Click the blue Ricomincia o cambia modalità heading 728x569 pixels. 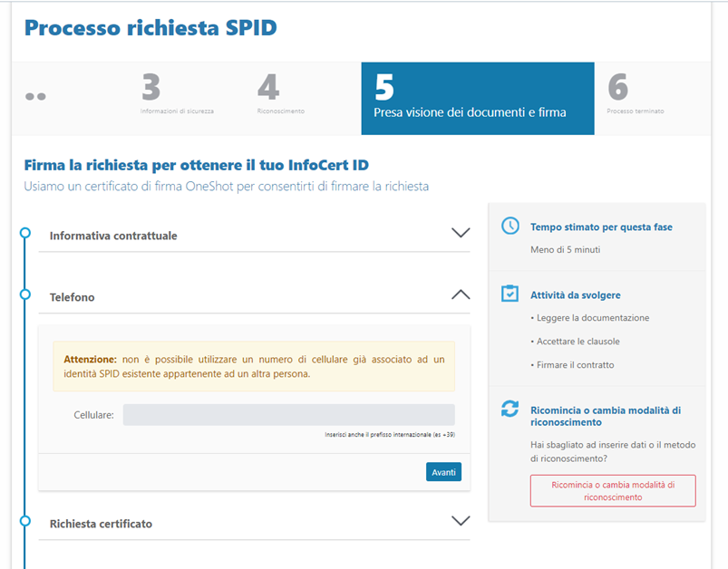tap(606, 416)
